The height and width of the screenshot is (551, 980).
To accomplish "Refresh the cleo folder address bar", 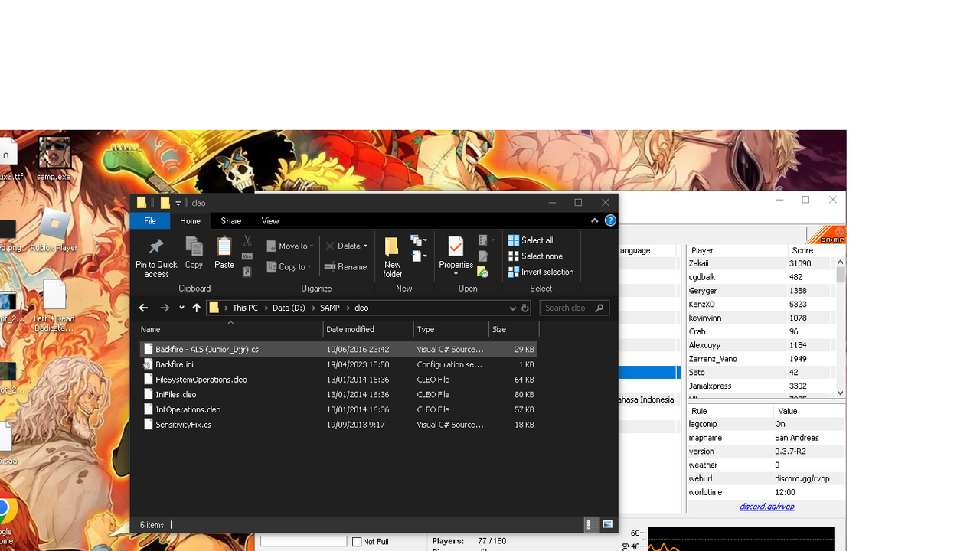I will [x=525, y=308].
